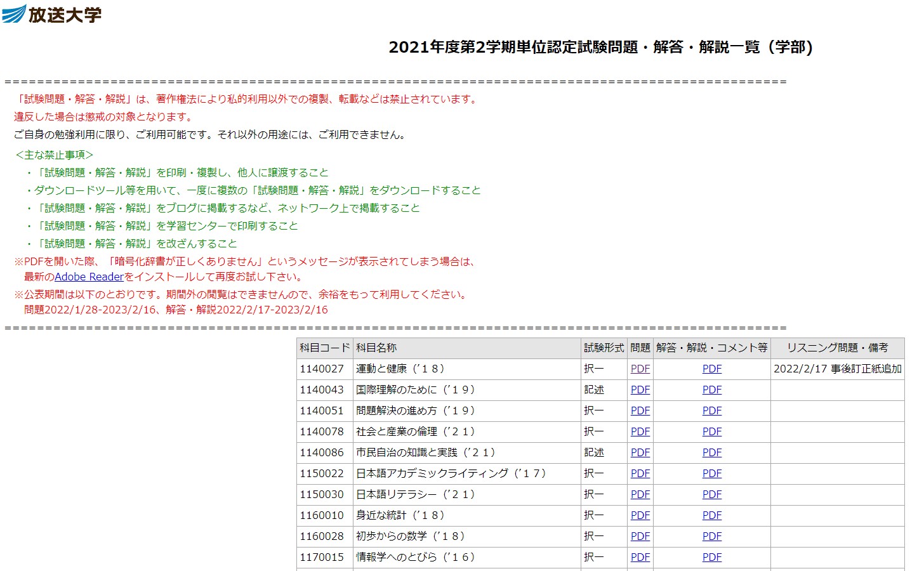Open the 問題 PDF for 身近な統計
This screenshot has height=571, width=924.
coord(640,515)
